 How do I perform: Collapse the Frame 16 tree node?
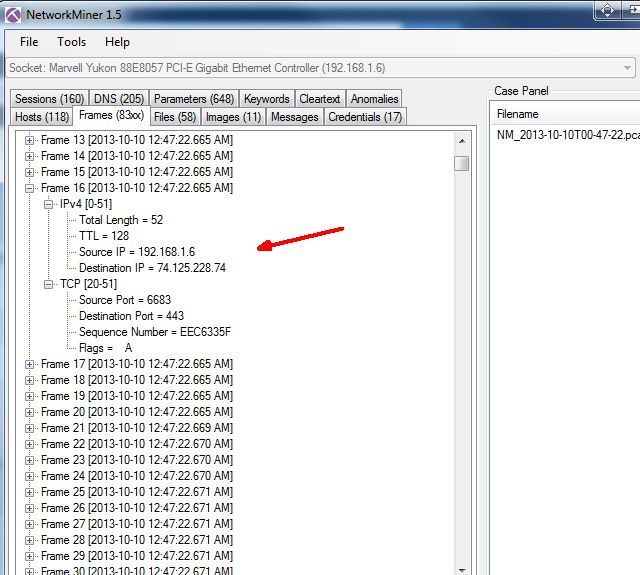tap(30, 188)
